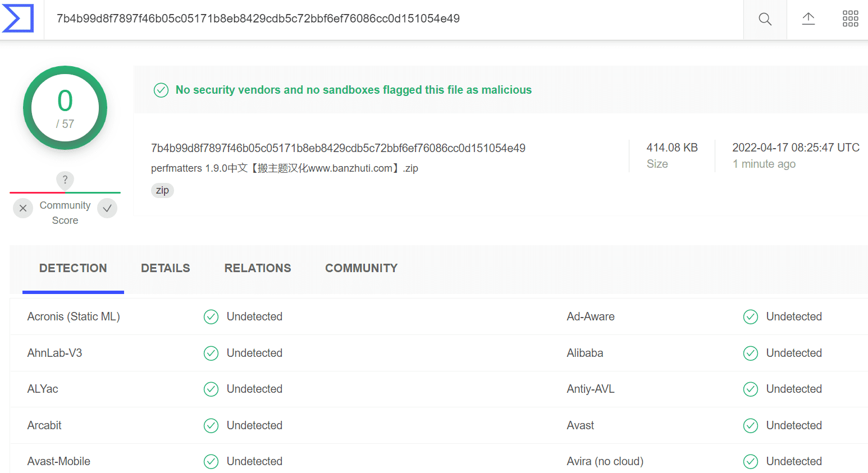The width and height of the screenshot is (868, 473).
Task: Select the zip file tag
Action: (x=162, y=190)
